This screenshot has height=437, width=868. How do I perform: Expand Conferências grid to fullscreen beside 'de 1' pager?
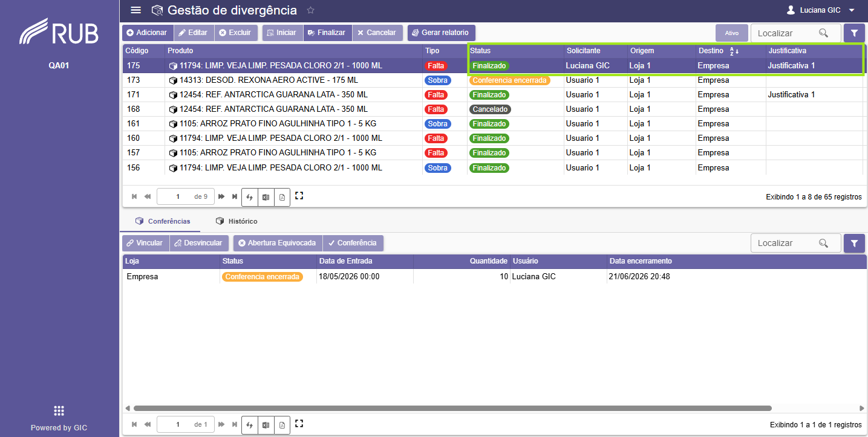click(x=299, y=424)
